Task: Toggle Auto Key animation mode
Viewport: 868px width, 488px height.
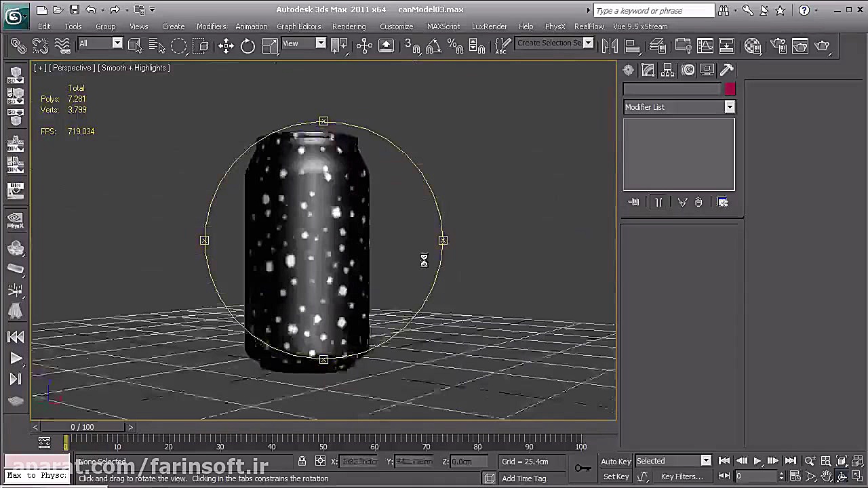Action: click(x=615, y=462)
